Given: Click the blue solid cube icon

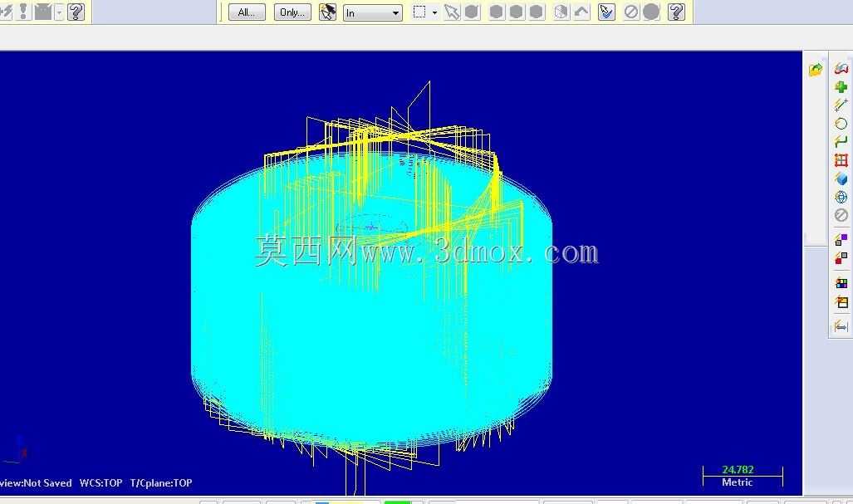Looking at the screenshot, I should point(841,179).
